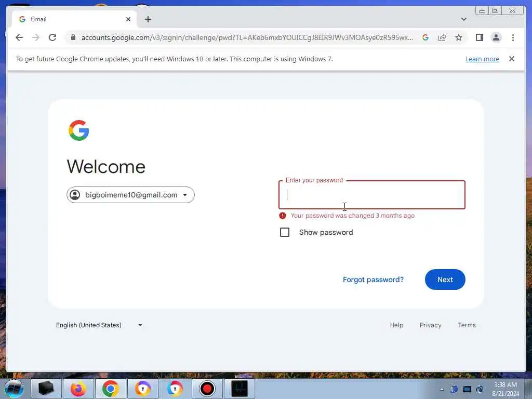Focus the Enter your password field

point(372,195)
